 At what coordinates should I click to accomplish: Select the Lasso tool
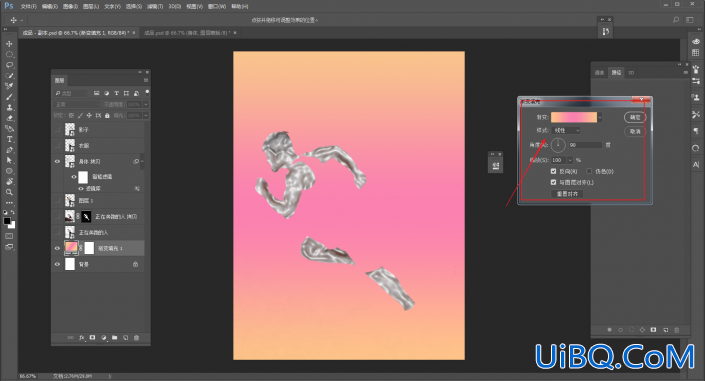point(9,65)
